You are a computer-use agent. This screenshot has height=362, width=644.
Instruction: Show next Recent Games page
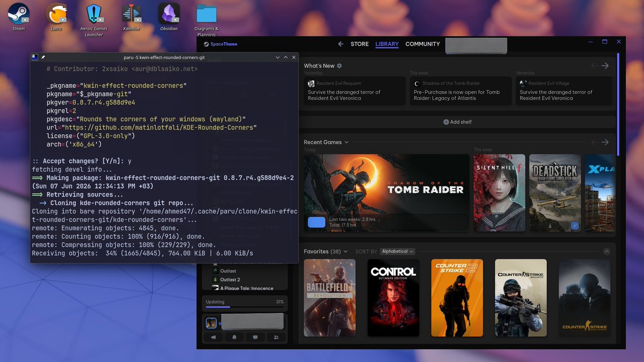click(x=605, y=142)
